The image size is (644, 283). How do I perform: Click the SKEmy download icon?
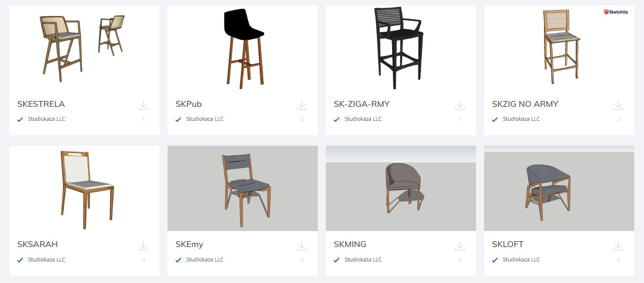[x=302, y=245]
